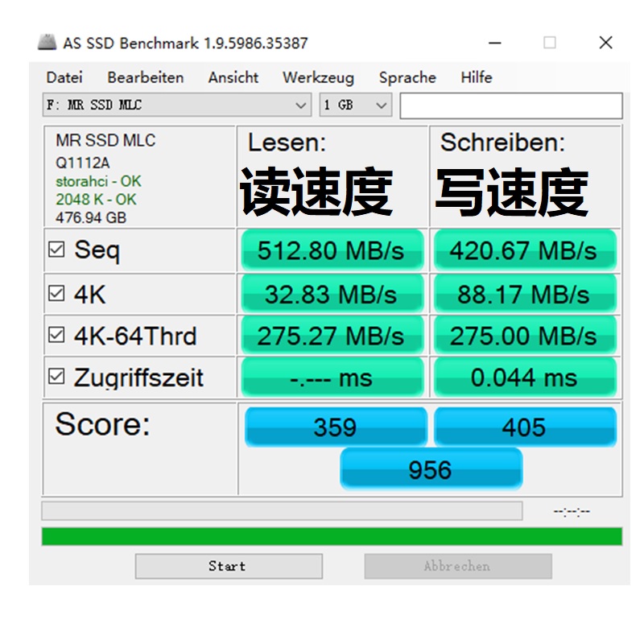This screenshot has width=644, height=644.
Task: Click the 476.94 GB capacity text
Action: coord(91,217)
